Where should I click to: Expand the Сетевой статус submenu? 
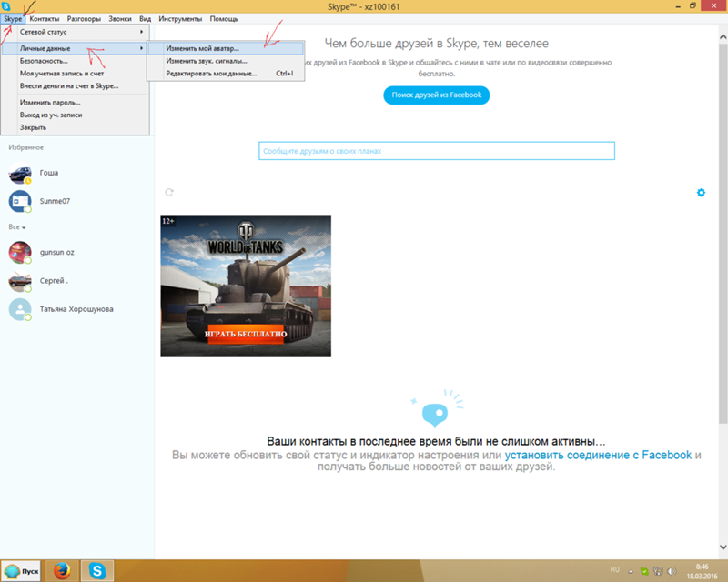76,32
